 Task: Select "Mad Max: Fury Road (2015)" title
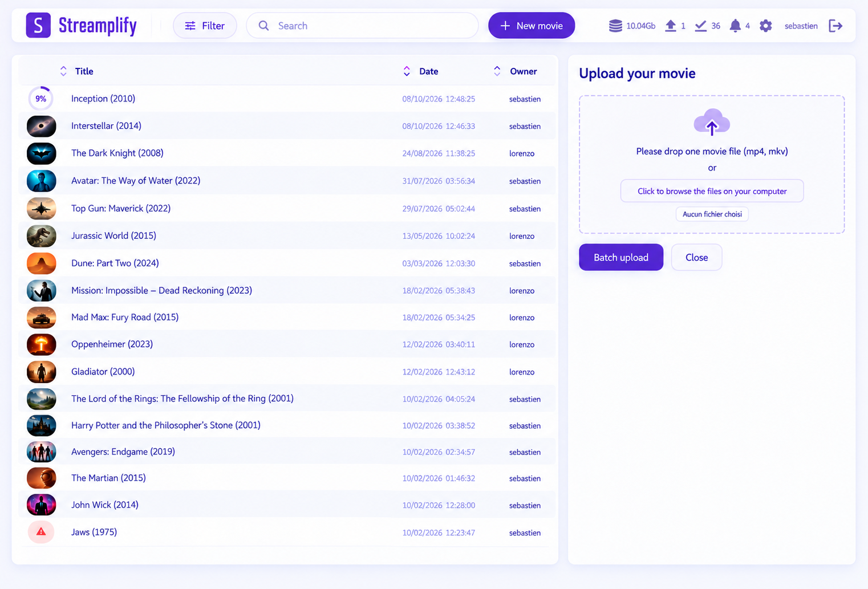[125, 317]
